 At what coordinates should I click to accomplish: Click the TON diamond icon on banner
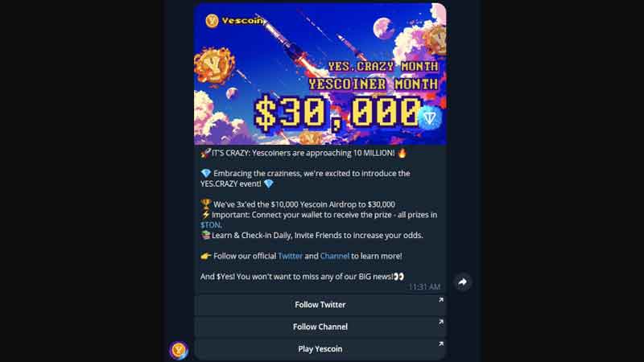[x=430, y=118]
